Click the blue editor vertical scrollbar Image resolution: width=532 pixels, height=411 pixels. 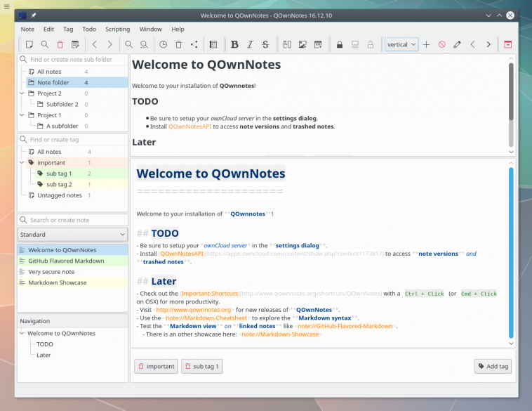click(x=511, y=253)
